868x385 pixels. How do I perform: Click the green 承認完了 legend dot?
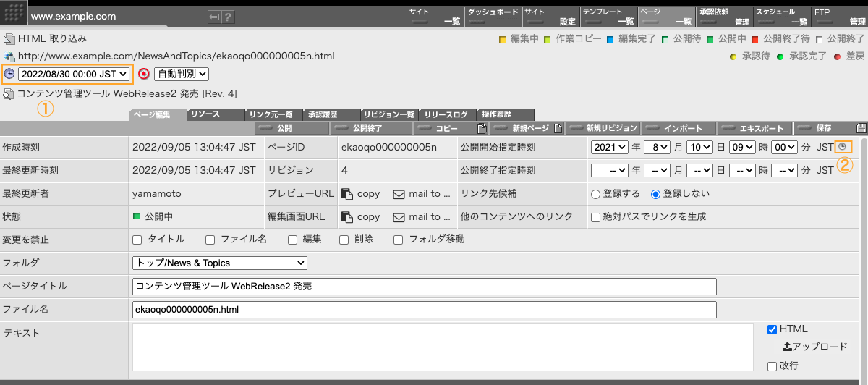click(780, 56)
